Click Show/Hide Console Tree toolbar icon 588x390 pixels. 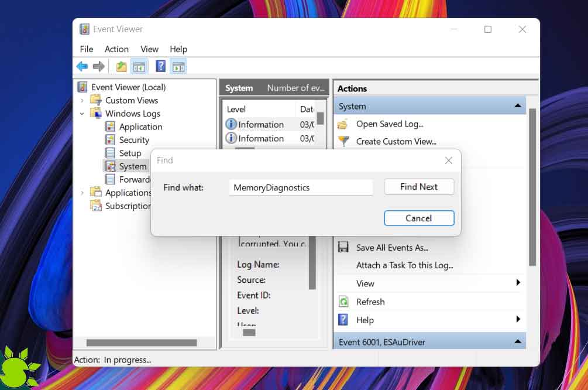click(x=139, y=67)
